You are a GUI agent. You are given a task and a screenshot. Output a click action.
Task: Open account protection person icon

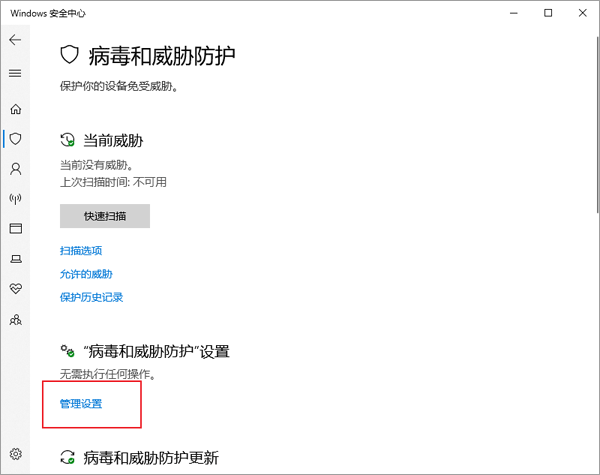point(15,168)
